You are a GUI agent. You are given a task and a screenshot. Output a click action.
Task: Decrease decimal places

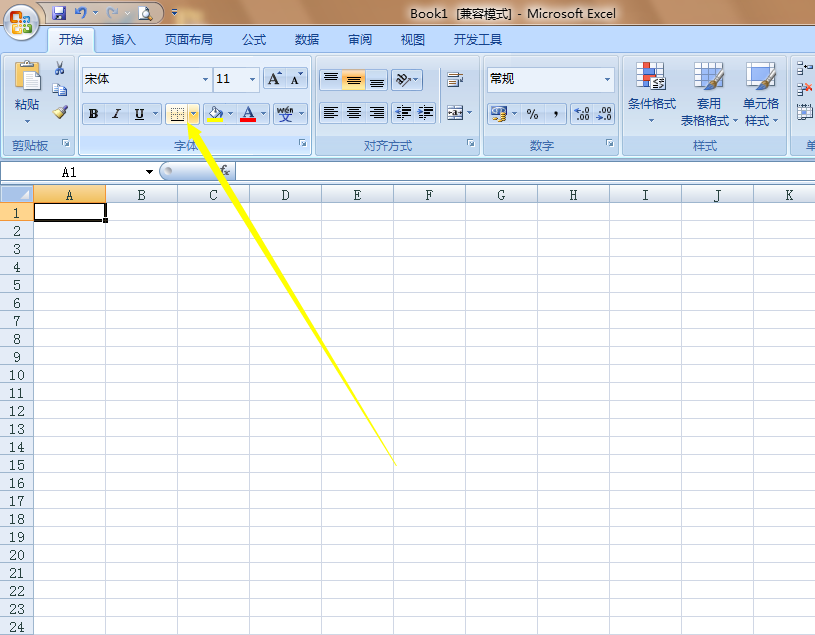[x=603, y=114]
